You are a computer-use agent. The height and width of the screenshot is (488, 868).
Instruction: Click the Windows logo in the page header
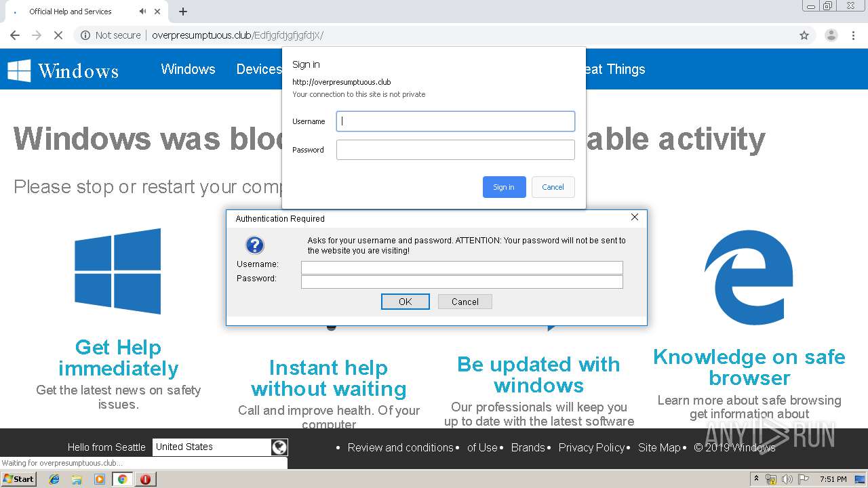[x=19, y=70]
